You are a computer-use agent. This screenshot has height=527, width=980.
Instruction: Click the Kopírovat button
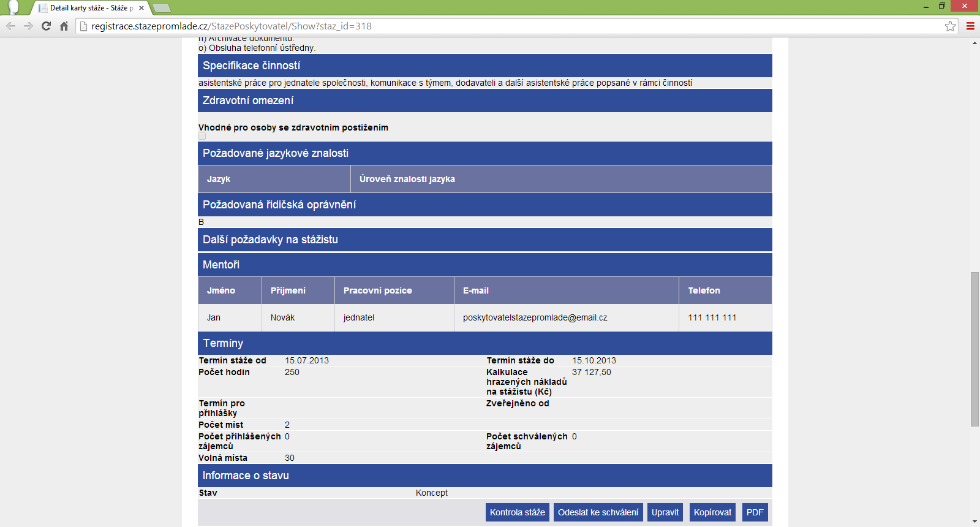(713, 512)
